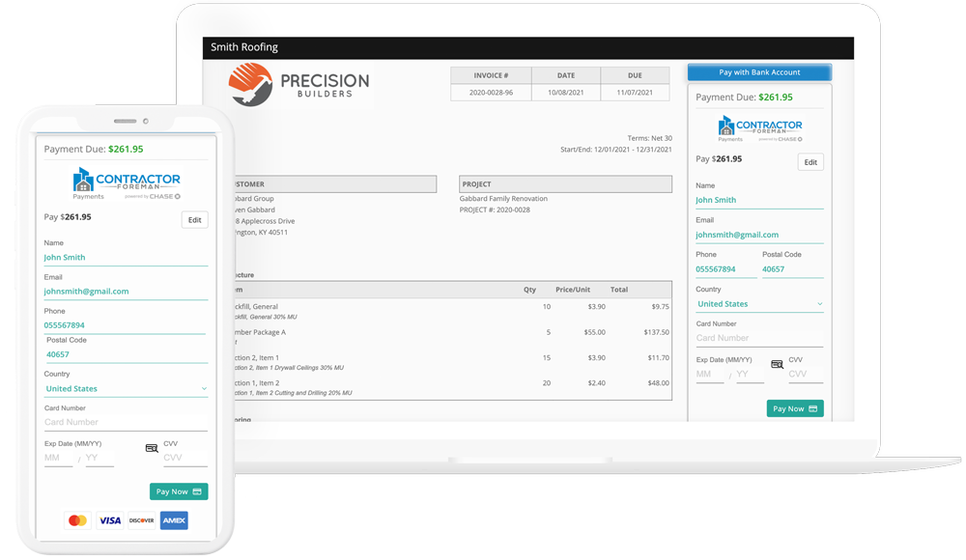This screenshot has height=560, width=966.
Task: Click the Visa card icon
Action: coord(110,520)
